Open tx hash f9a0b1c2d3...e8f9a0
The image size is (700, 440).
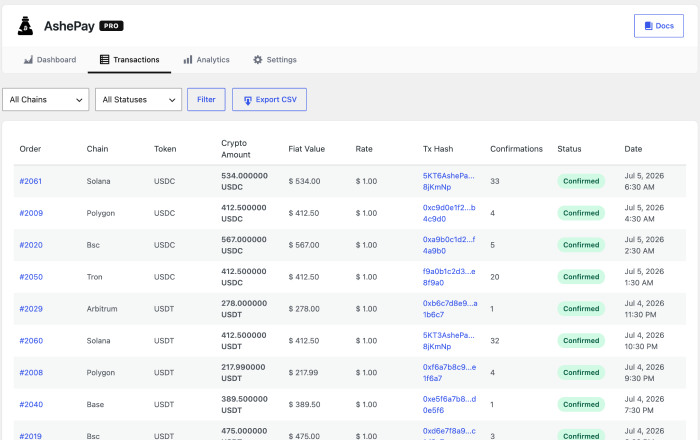449,277
